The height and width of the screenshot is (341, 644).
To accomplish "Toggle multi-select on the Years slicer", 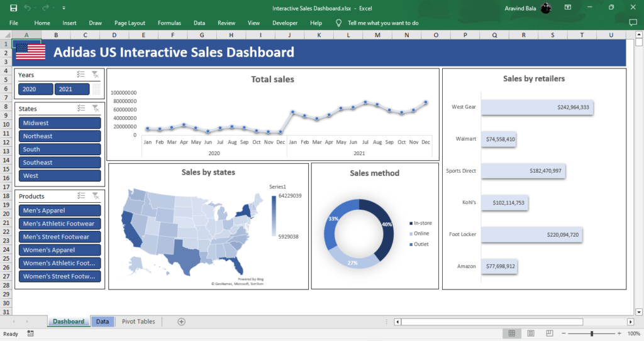I will pos(81,74).
